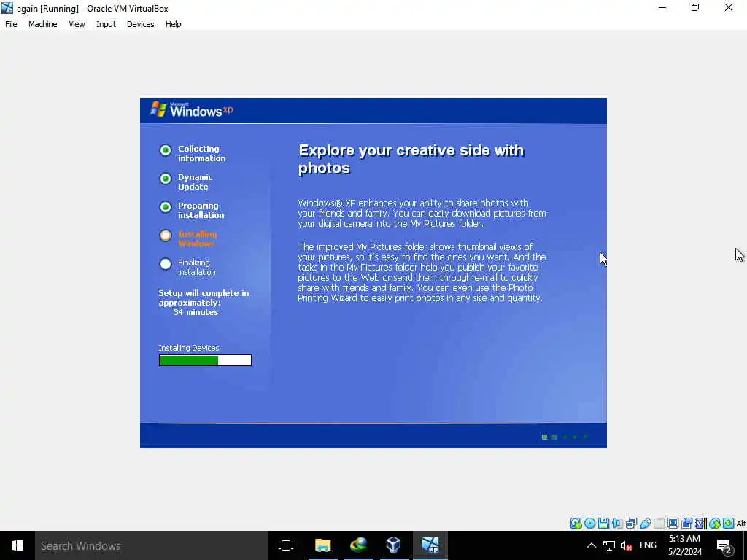Click the audio indicator in VirtualBox status bar
Screen dimensions: 747x560
pos(617,524)
